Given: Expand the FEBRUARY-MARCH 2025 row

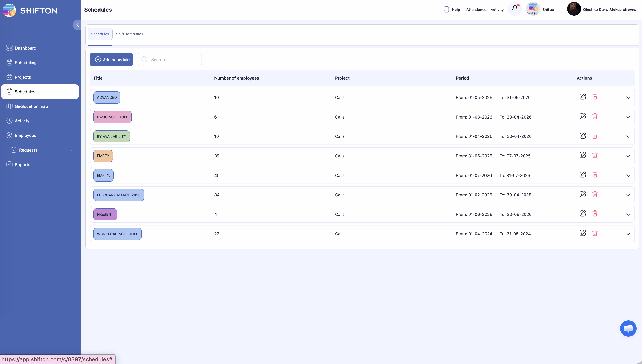Looking at the screenshot, I should 628,195.
